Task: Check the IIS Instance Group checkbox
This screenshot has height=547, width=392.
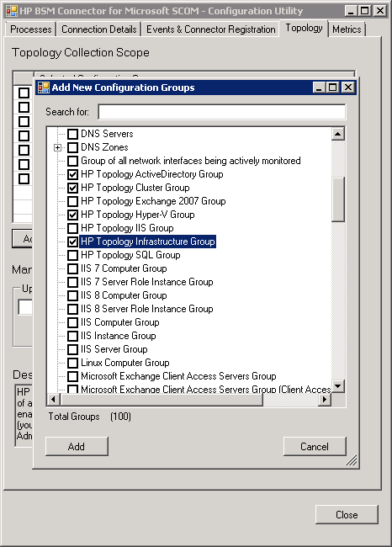Action: [x=72, y=336]
